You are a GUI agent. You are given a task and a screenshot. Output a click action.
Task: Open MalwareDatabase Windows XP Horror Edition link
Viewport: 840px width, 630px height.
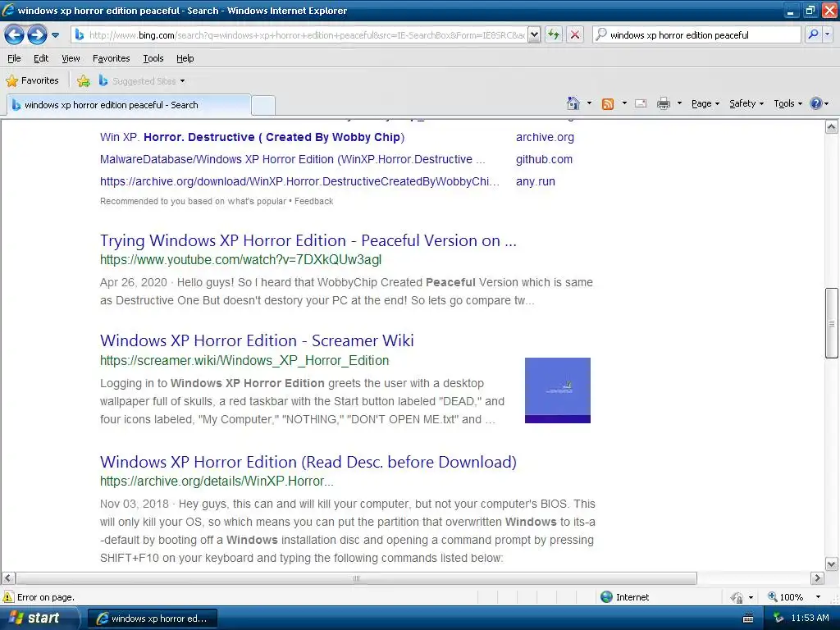click(293, 160)
